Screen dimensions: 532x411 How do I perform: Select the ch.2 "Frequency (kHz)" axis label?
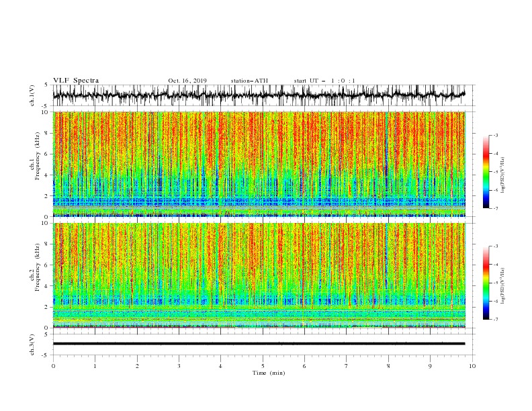(x=37, y=267)
